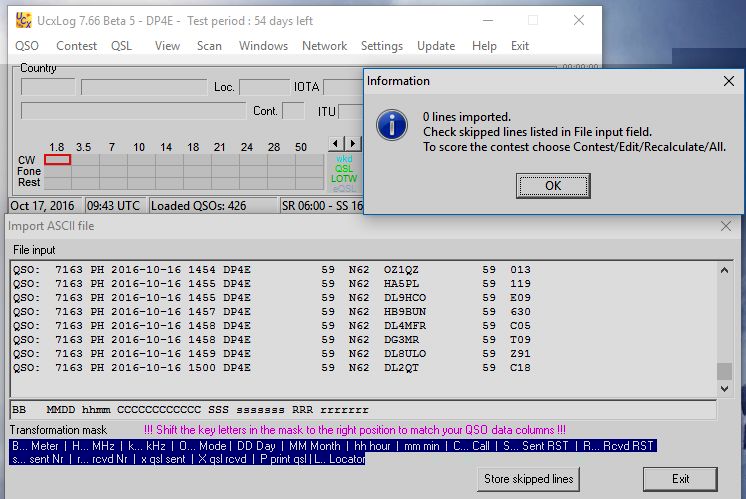
Task: Click the eQSL legend label
Action: (344, 188)
